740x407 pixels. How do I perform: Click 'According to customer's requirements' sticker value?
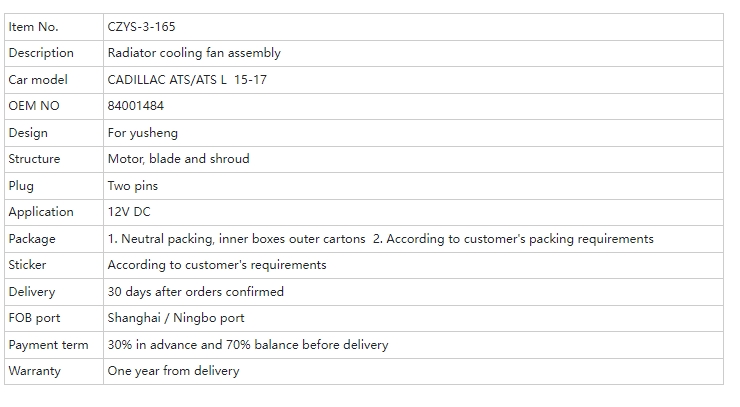[x=217, y=265]
